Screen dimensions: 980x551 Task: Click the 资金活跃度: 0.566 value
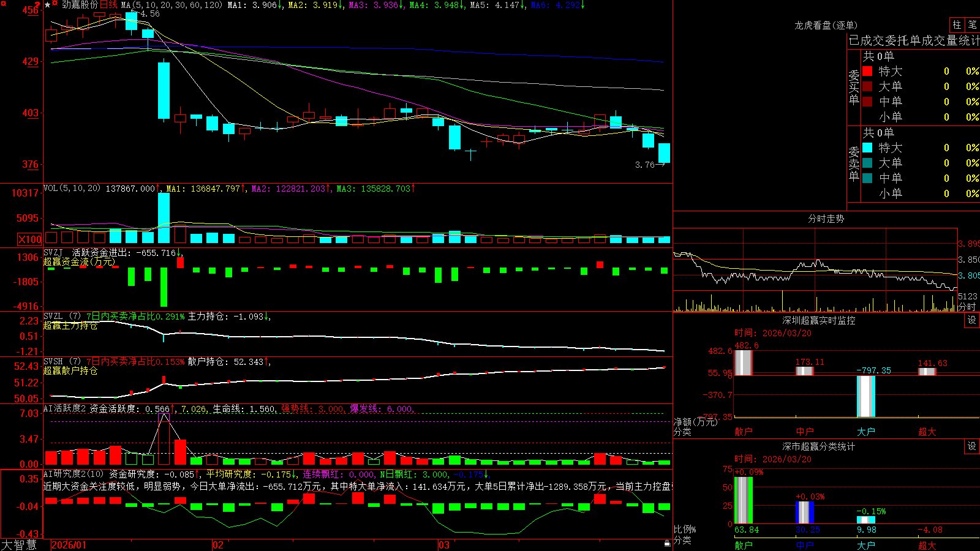click(129, 408)
